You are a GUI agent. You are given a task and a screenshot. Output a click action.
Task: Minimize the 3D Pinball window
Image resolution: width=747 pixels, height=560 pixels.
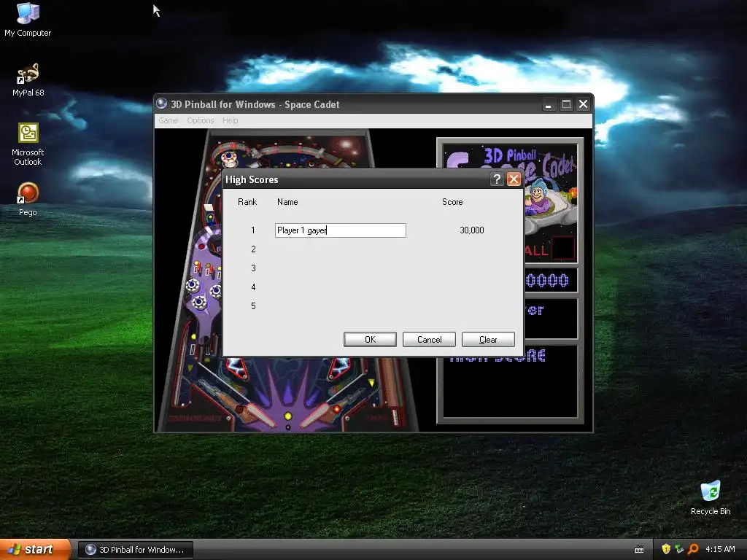coord(549,104)
